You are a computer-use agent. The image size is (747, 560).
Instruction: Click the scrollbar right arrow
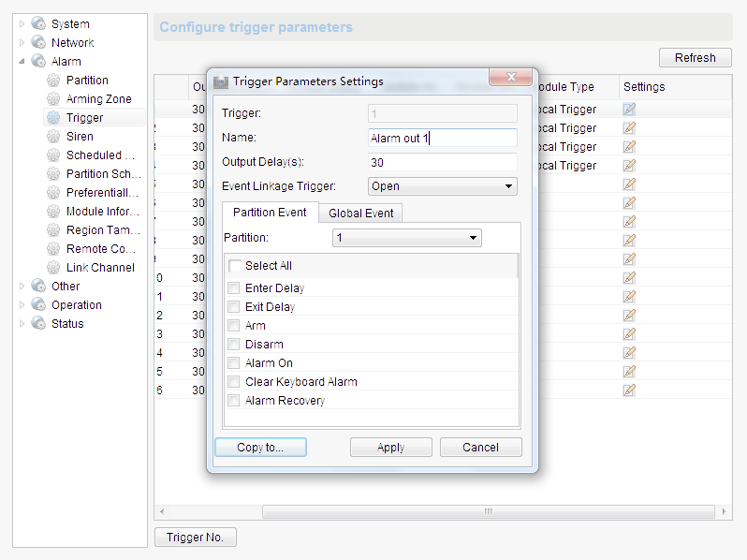coord(725,511)
